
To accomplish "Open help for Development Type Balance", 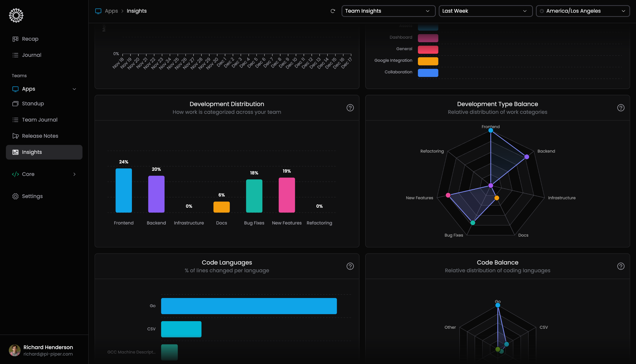I will point(621,108).
